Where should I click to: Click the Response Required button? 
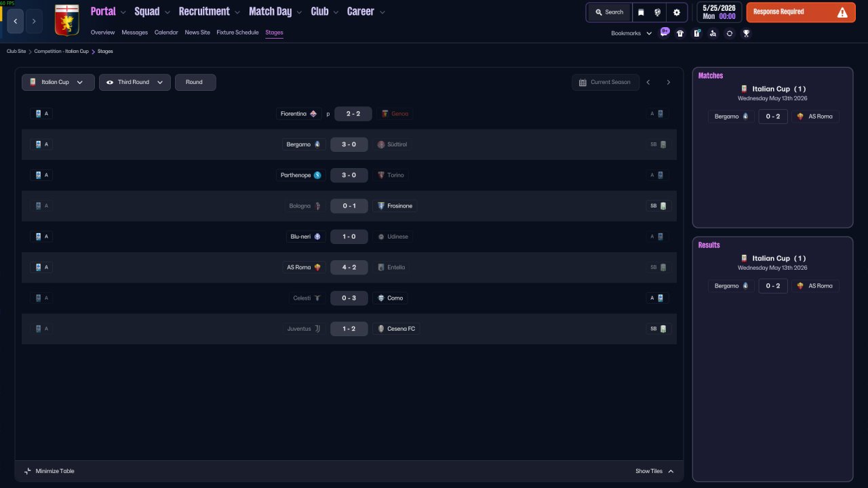(801, 12)
